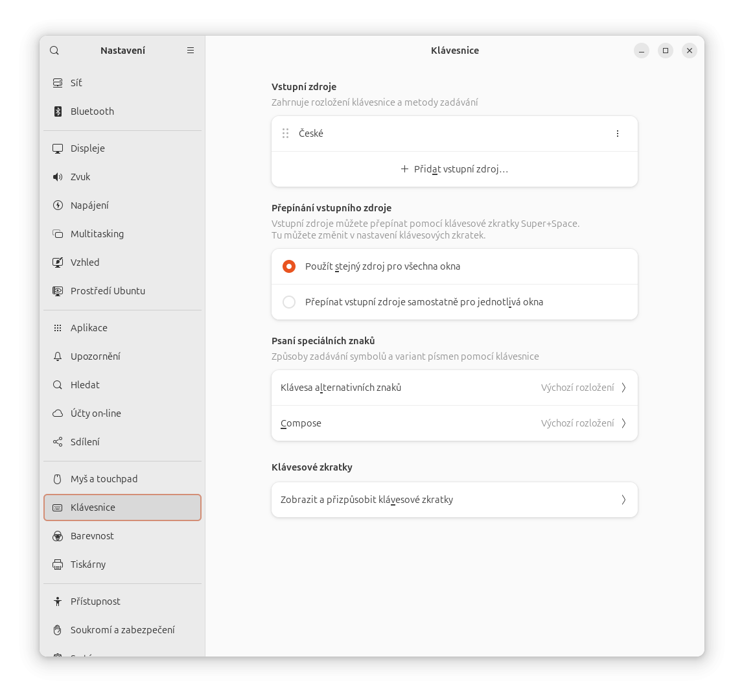Grab the drag handle beside České

285,134
